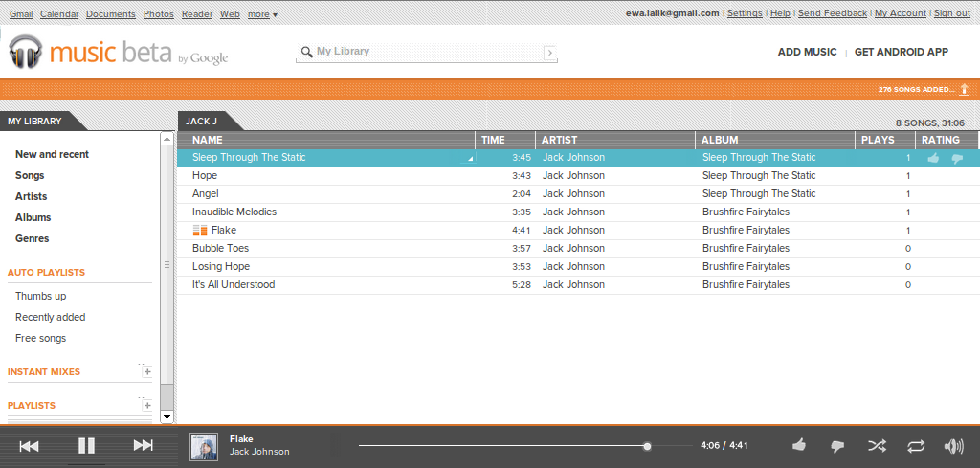
Task: Open the Recently added auto playlist
Action: [x=50, y=317]
